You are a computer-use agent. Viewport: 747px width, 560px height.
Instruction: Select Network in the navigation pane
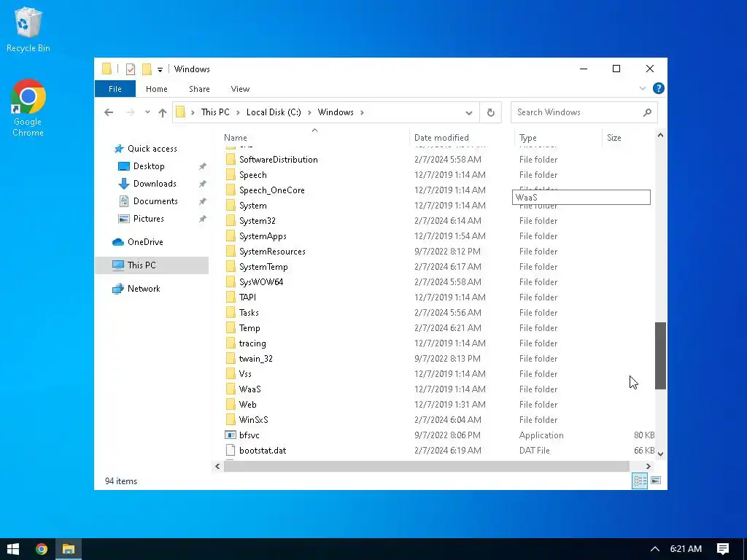point(144,289)
